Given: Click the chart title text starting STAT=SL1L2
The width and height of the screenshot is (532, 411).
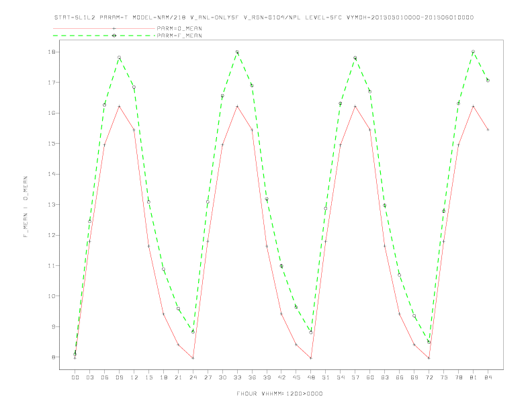Looking at the screenshot, I should 264,17.
